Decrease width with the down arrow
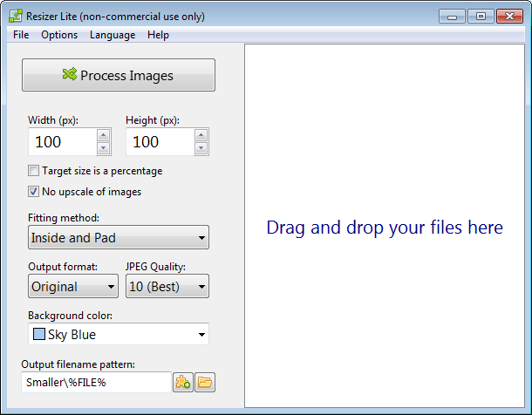The height and width of the screenshot is (415, 532). tap(103, 148)
